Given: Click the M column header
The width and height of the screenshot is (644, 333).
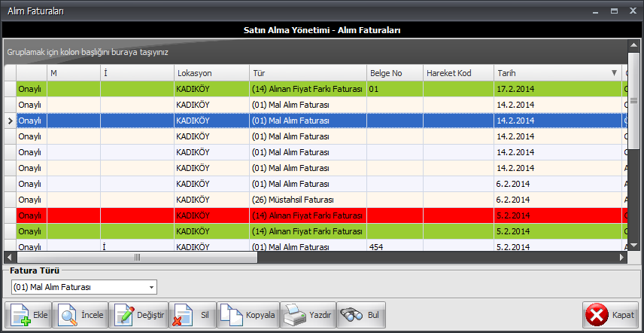Looking at the screenshot, I should pyautogui.click(x=74, y=73).
